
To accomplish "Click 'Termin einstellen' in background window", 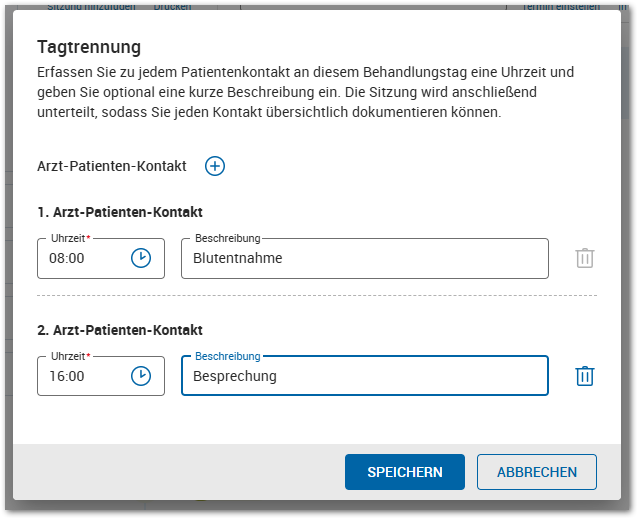I will pyautogui.click(x=561, y=6).
